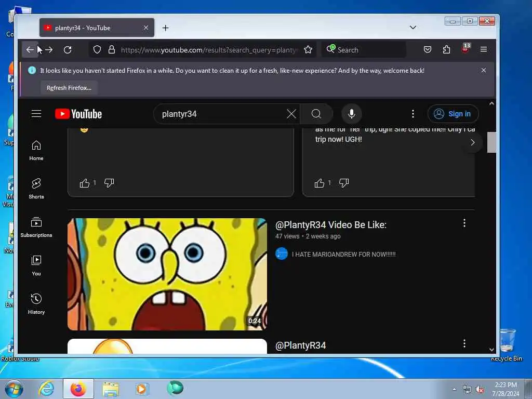
Task: Open SpongeBob video thumbnail
Action: pos(167,274)
